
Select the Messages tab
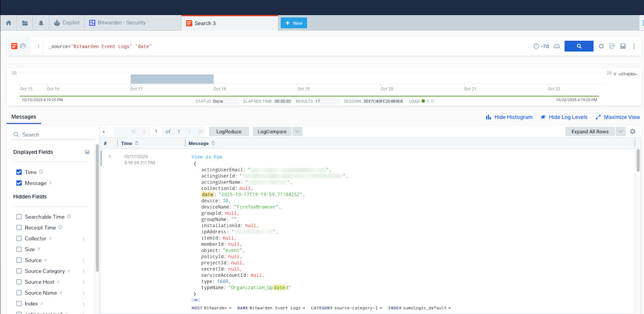click(x=23, y=117)
